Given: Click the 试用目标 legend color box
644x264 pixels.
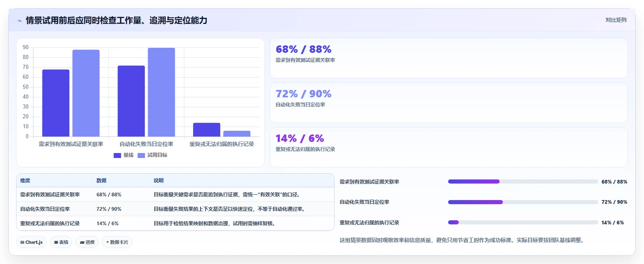Looking at the screenshot, I should (x=141, y=155).
